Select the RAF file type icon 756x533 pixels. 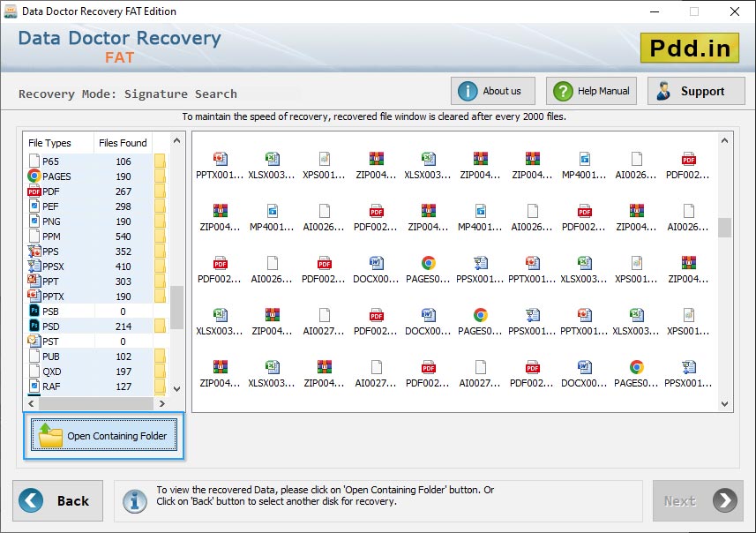[34, 386]
